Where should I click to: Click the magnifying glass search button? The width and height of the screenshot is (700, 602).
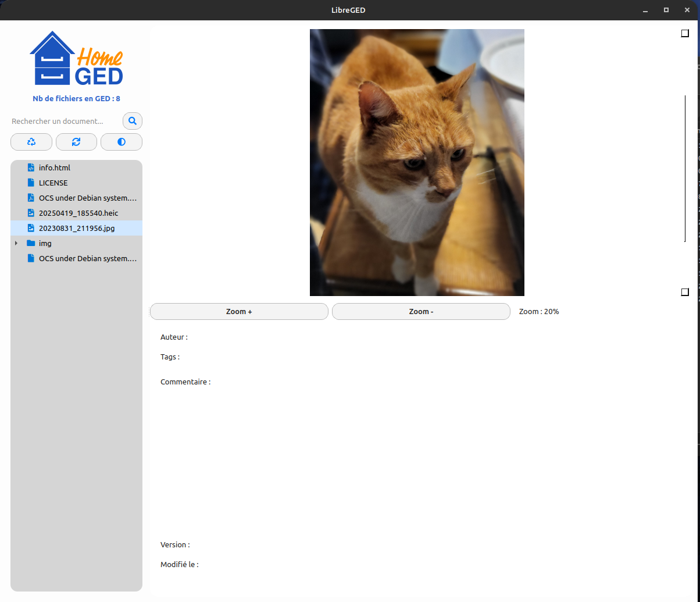pos(133,121)
